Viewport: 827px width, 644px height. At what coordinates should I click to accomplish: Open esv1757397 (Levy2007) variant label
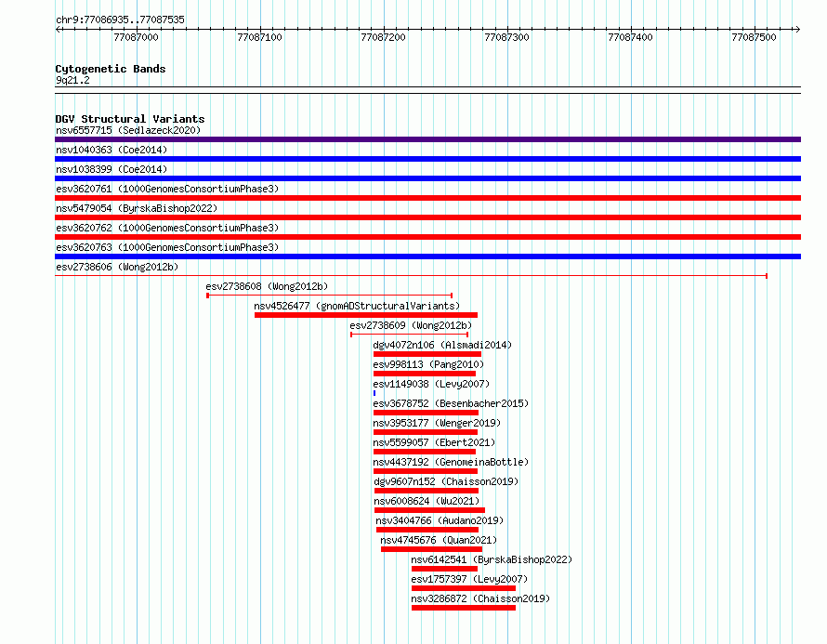[469, 579]
